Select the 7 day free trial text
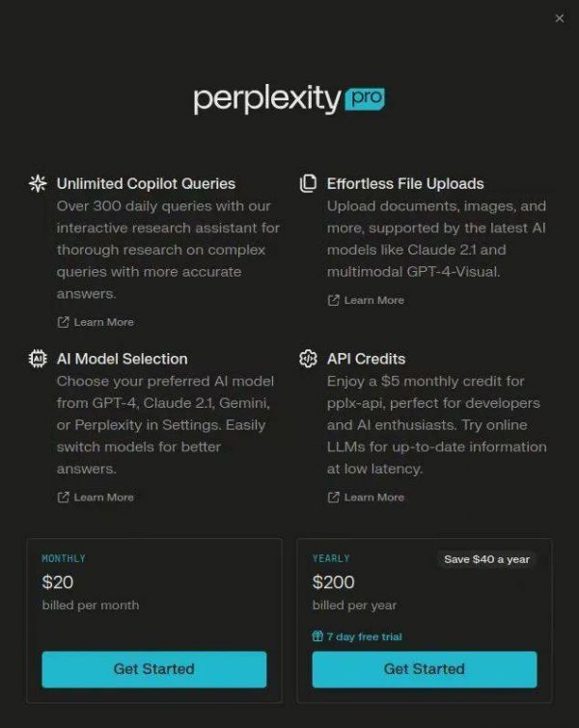The image size is (579, 728). (364, 636)
